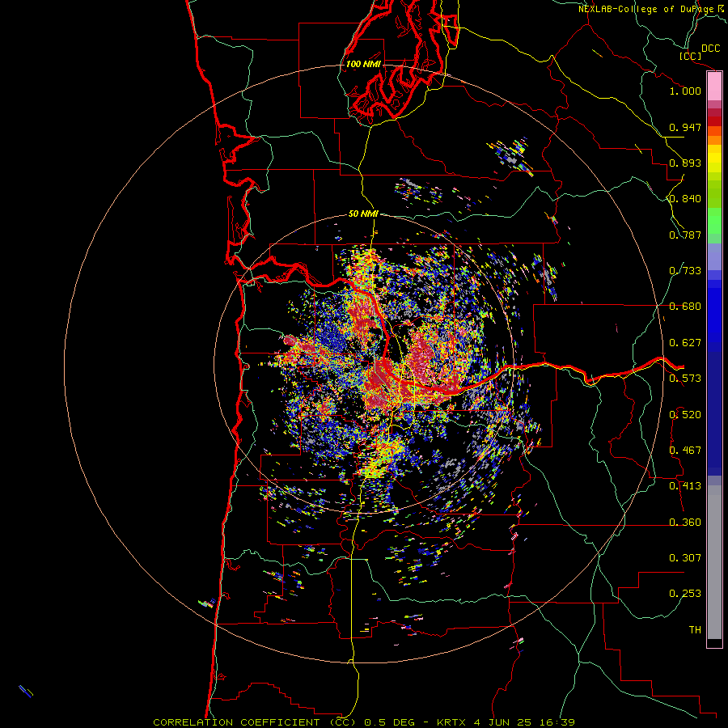
Task: Select the DCC label above the color scale
Action: coord(710,49)
